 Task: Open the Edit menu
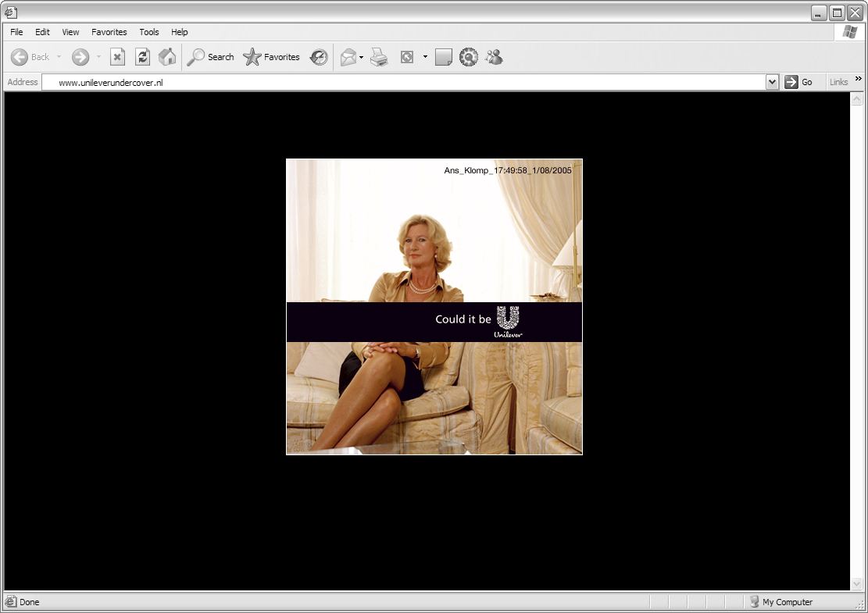(x=43, y=32)
